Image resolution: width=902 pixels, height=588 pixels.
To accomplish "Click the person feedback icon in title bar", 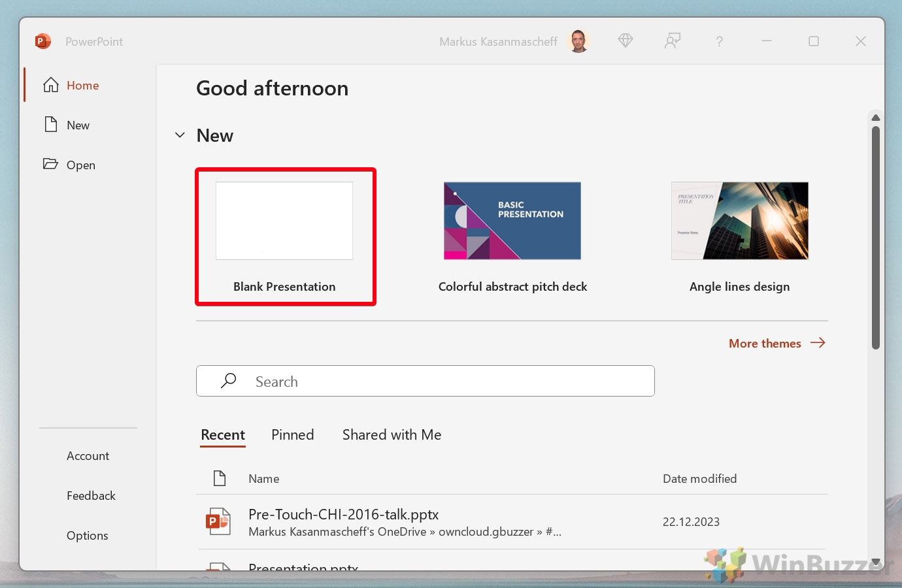I will (673, 41).
